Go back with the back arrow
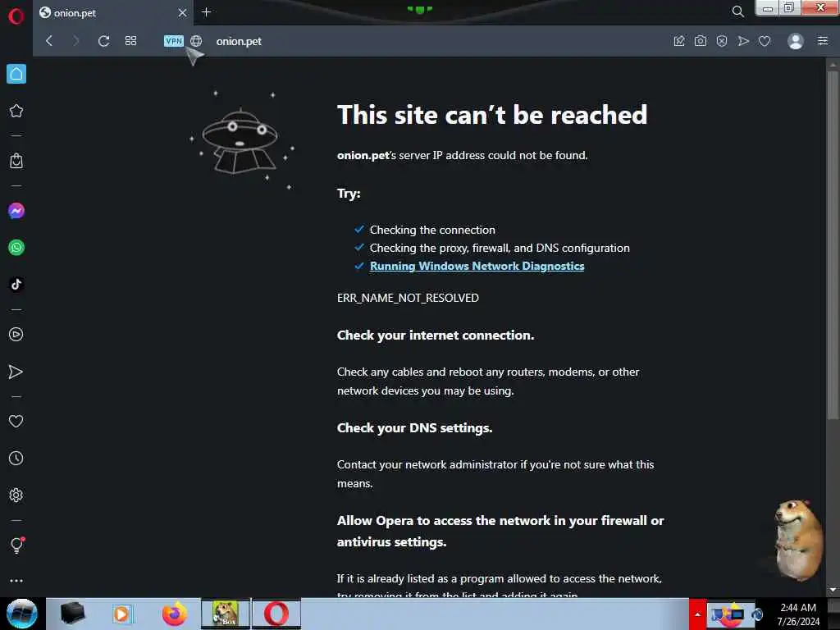Image resolution: width=840 pixels, height=630 pixels. pyautogui.click(x=49, y=41)
